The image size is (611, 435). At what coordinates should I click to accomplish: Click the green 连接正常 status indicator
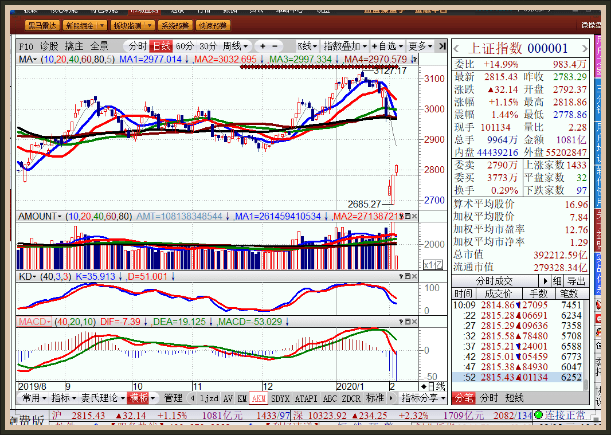539,415
